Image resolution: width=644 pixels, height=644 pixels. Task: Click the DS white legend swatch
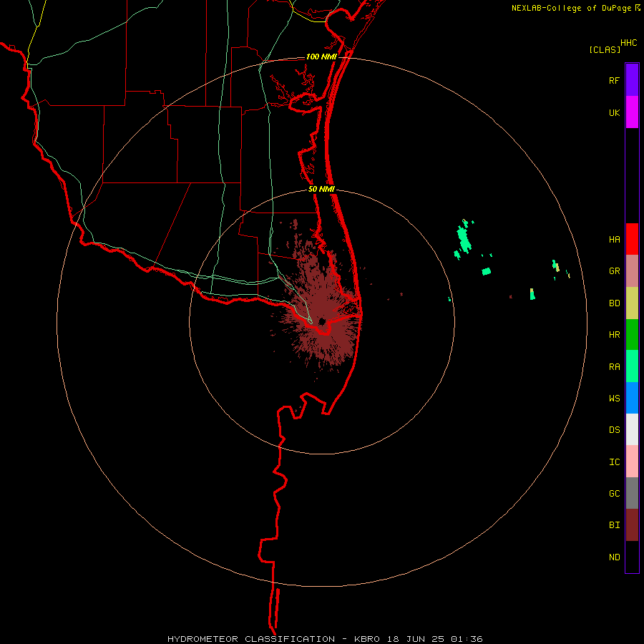tap(632, 429)
